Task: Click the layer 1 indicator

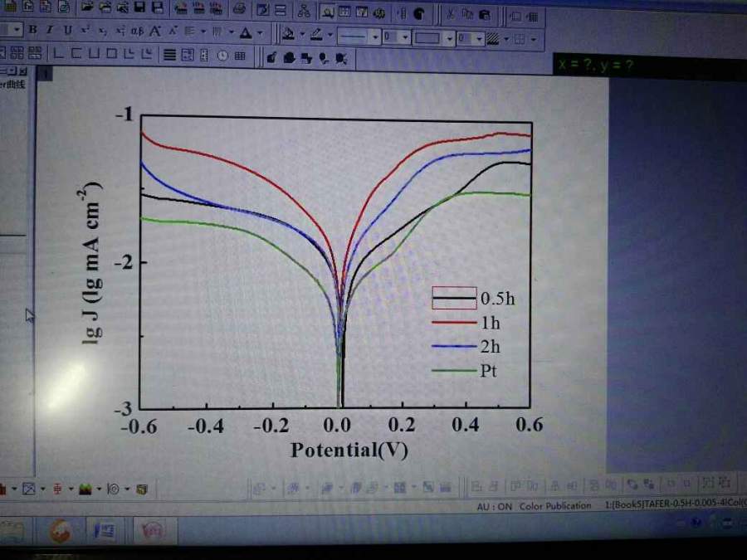Action: tap(46, 74)
